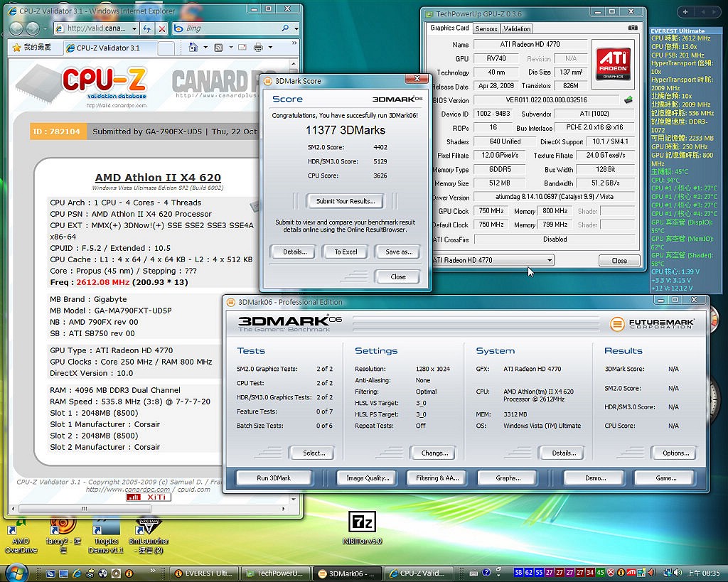The image size is (728, 582).
Task: Click the IE forward navigation button
Action: tap(33, 28)
